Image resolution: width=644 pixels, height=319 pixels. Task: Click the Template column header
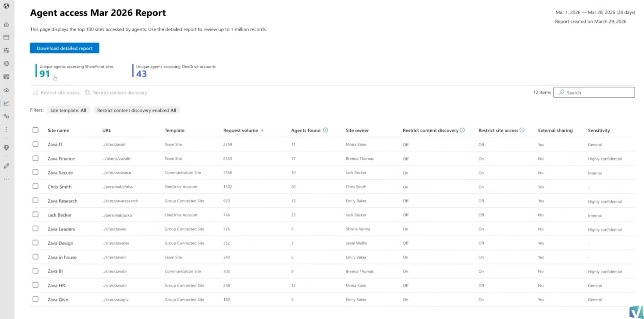click(x=174, y=130)
